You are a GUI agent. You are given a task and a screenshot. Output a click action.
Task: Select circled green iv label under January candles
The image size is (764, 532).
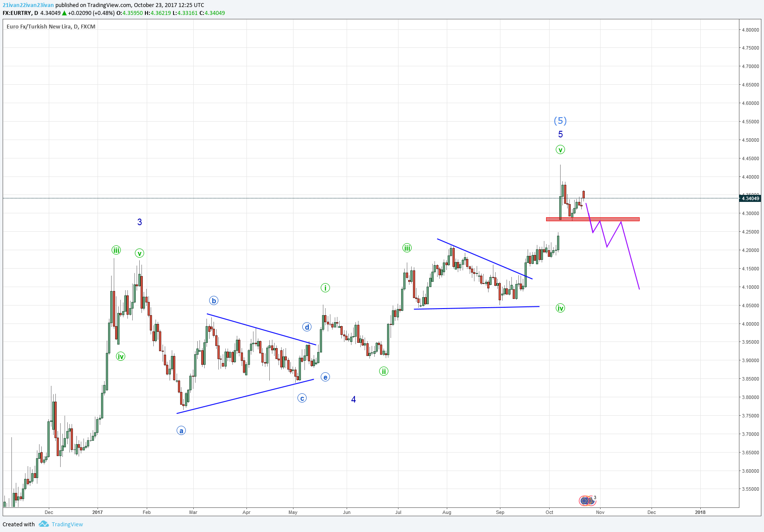tap(120, 356)
